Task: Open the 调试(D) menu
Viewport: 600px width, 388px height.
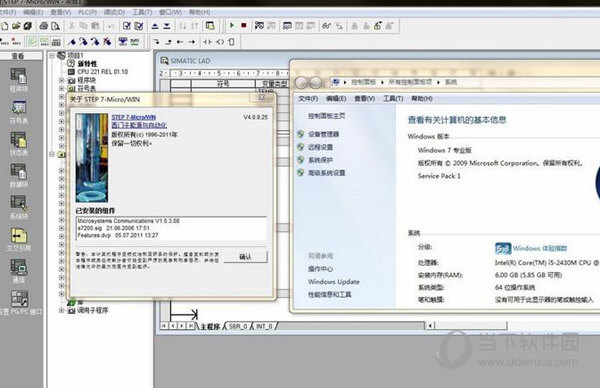Action: (x=114, y=12)
